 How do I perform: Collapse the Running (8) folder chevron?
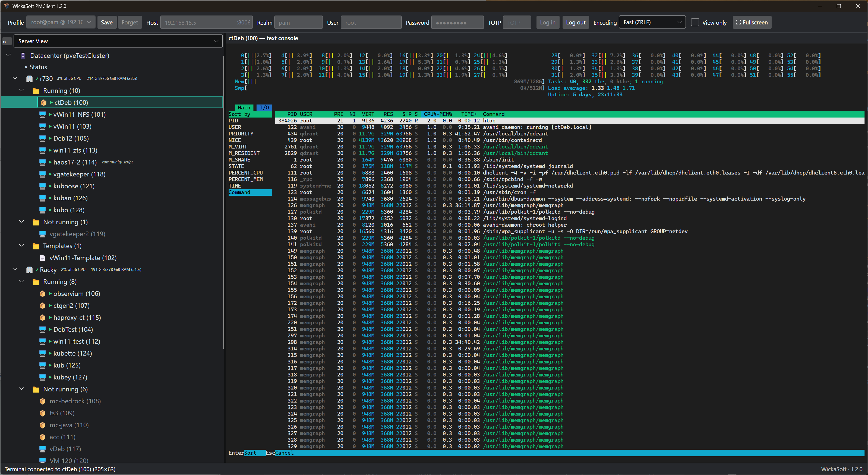pyautogui.click(x=21, y=281)
